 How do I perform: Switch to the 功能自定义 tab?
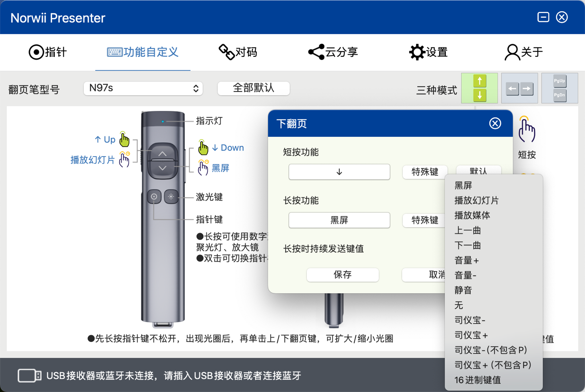coord(143,52)
